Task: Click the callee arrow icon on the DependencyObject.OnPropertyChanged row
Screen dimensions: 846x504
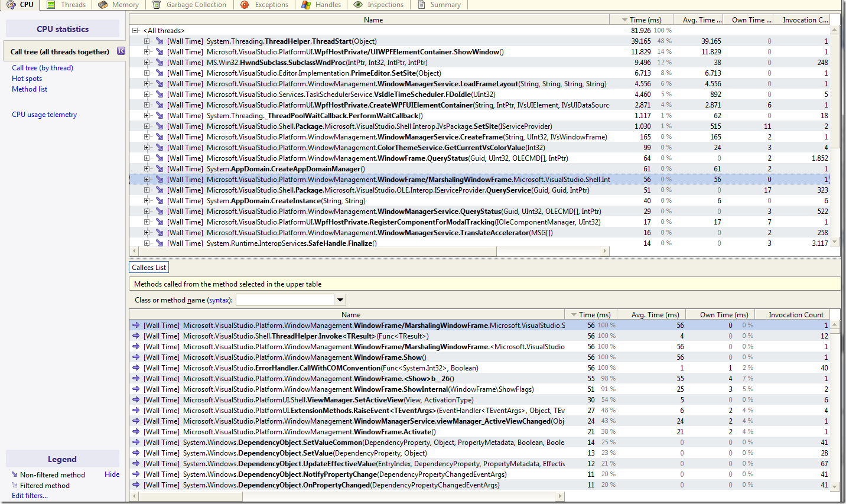Action: (x=136, y=485)
